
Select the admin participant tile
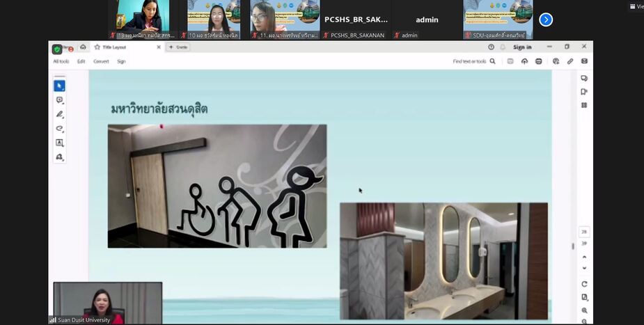pyautogui.click(x=427, y=19)
